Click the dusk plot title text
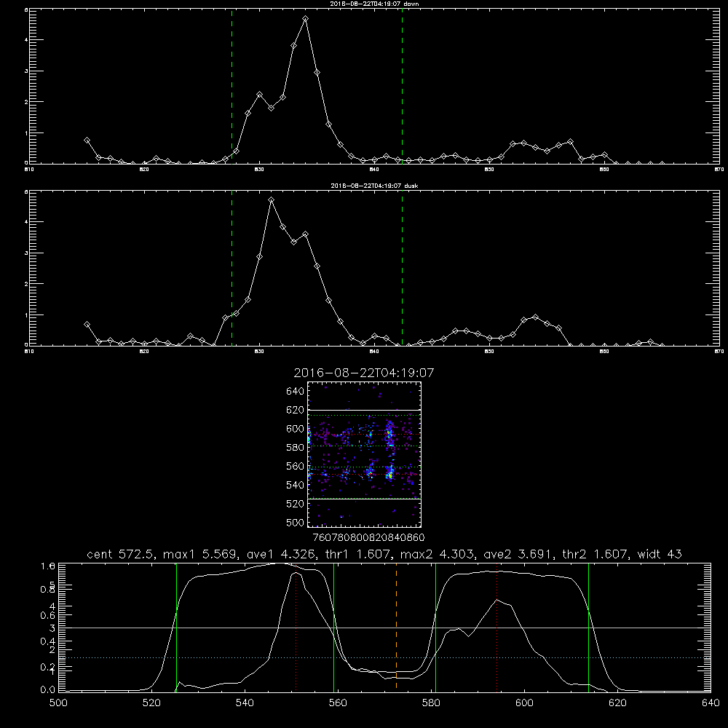 [374, 186]
